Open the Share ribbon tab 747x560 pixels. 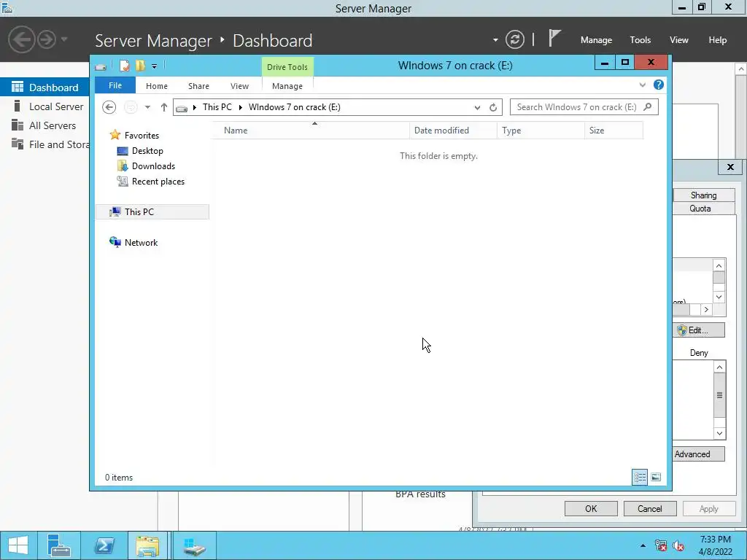(198, 86)
